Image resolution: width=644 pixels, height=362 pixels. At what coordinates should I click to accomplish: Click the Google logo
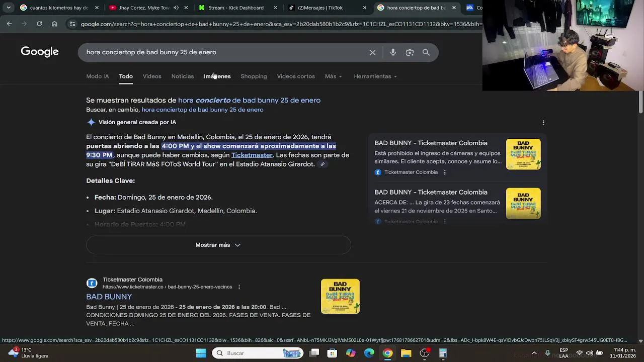(x=40, y=52)
